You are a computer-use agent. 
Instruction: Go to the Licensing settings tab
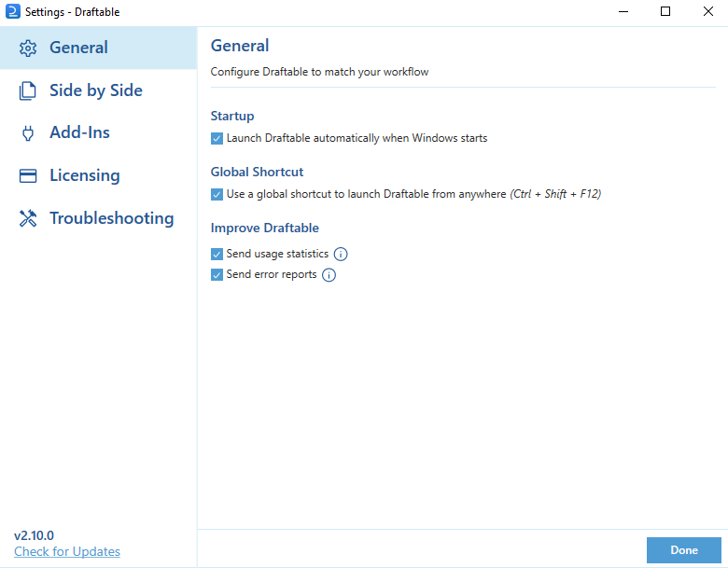point(98,176)
